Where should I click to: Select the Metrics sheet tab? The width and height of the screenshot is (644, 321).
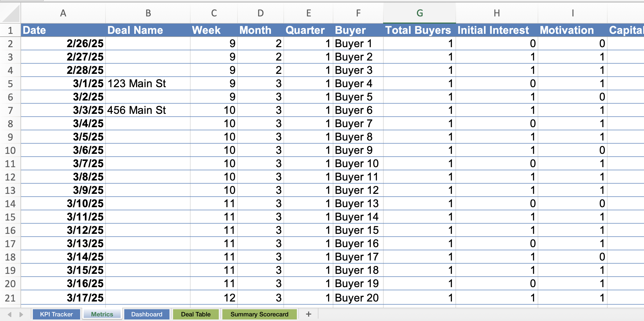102,314
